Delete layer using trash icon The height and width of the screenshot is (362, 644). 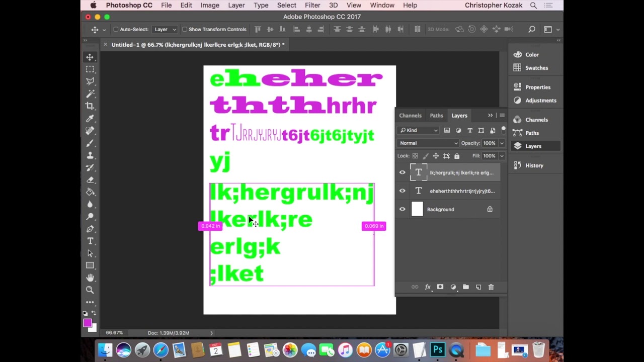coord(491,287)
